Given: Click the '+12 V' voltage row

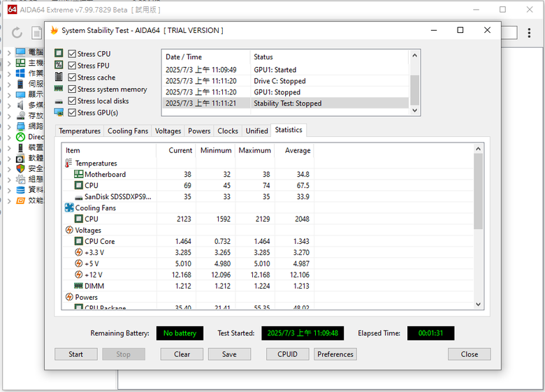Looking at the screenshot, I should pyautogui.click(x=268, y=275).
